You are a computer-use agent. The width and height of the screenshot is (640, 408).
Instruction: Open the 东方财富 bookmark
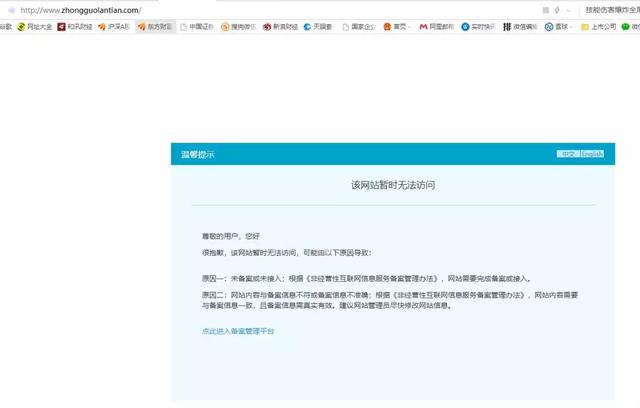click(x=155, y=27)
